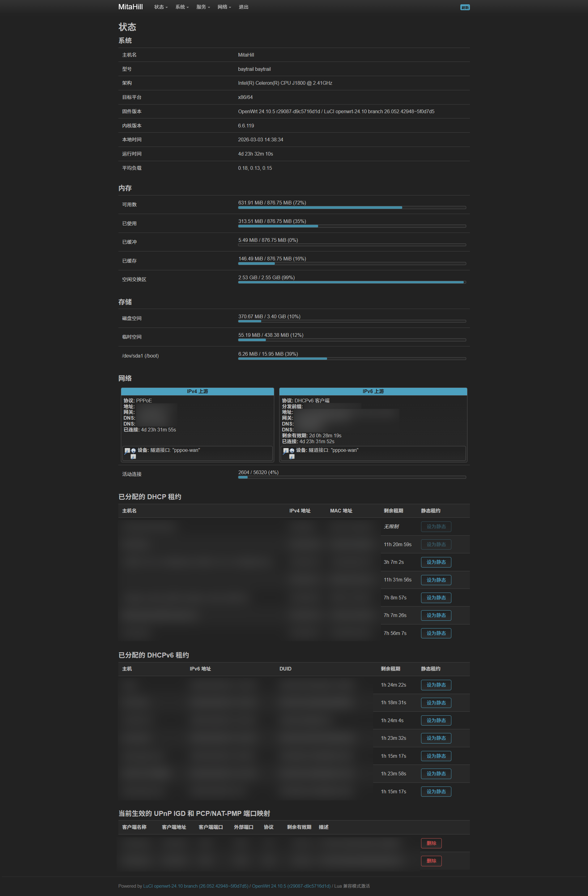Click lower port icon under IPv6 device
Screen dimensions: 588x896
pyautogui.click(x=292, y=457)
